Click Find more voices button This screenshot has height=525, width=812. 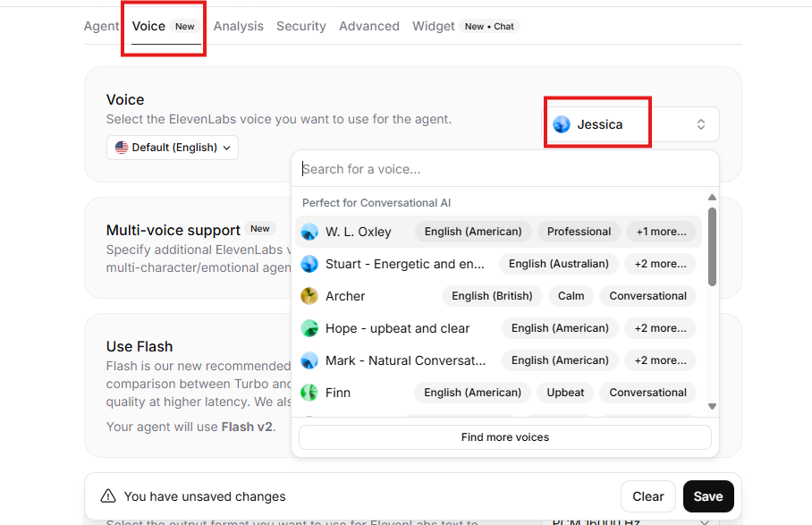505,437
